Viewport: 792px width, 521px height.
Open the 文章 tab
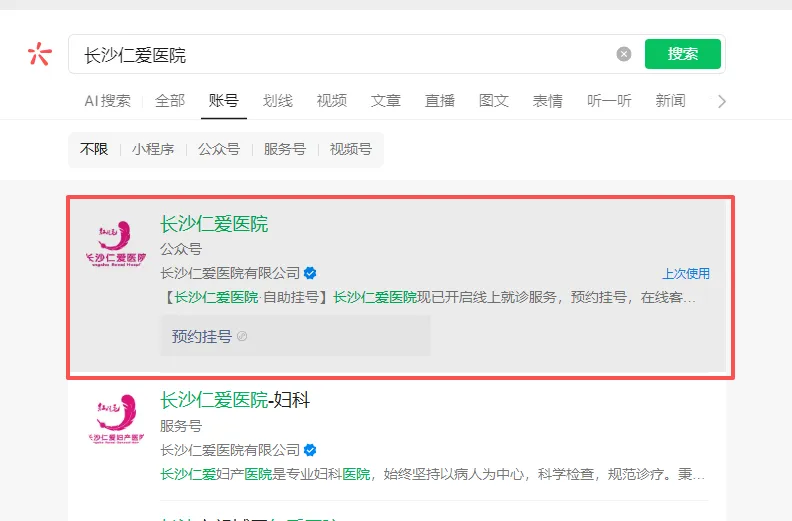click(x=385, y=101)
